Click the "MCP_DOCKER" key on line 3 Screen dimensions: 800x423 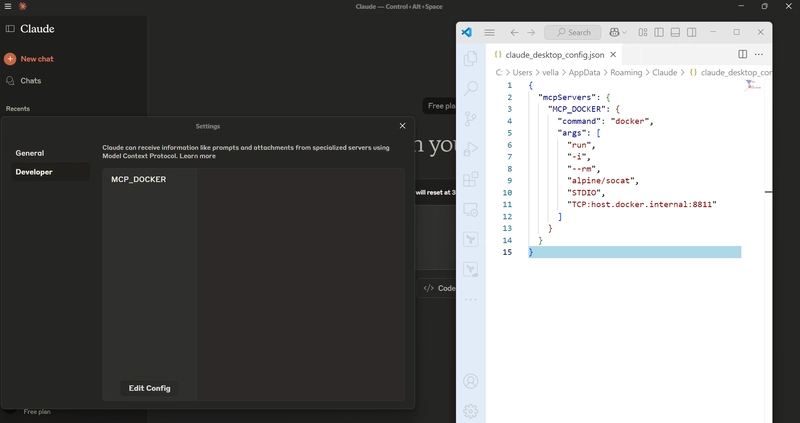coord(577,109)
